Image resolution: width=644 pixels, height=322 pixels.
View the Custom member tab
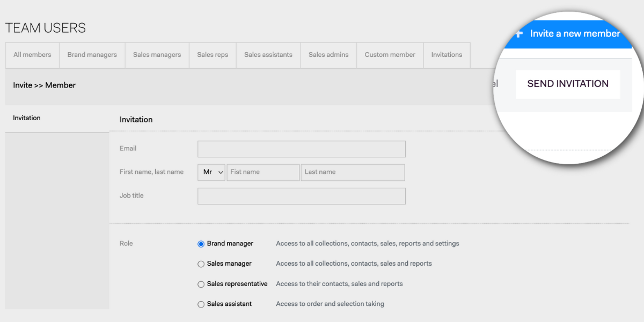(390, 55)
